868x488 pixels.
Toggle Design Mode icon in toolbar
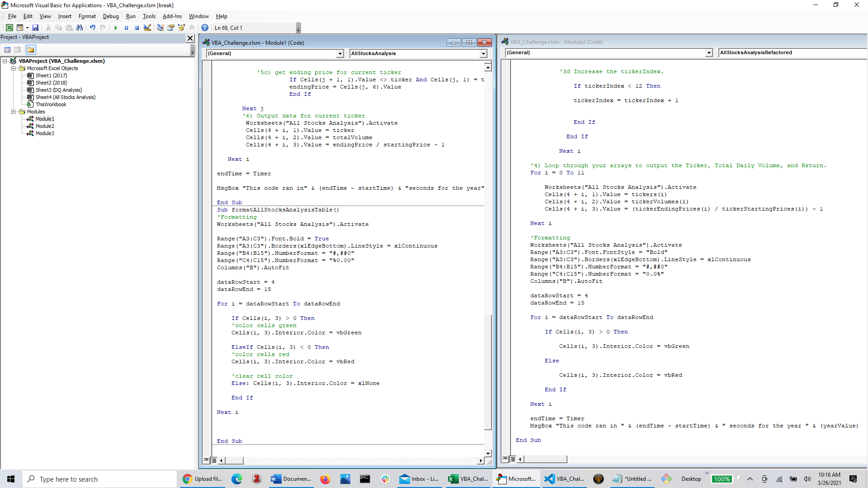(147, 28)
